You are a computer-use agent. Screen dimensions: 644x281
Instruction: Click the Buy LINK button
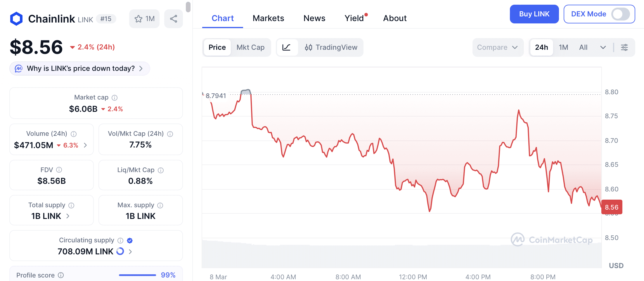[534, 14]
